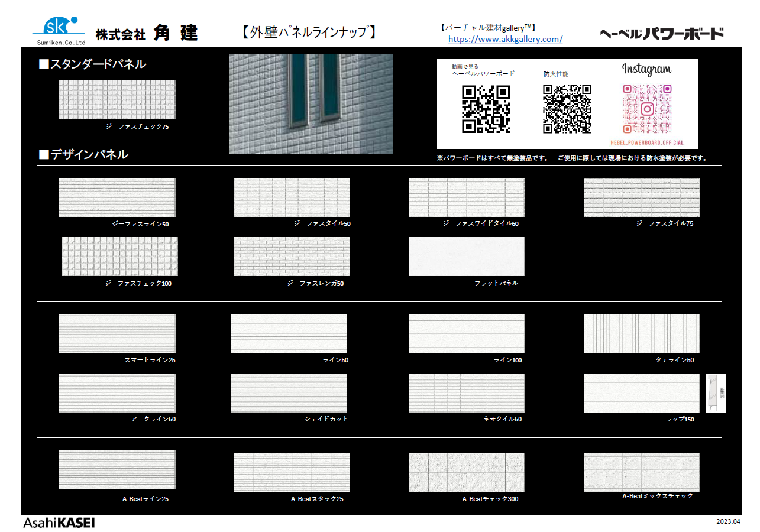The image size is (760, 532).
Task: Click the 防火性能 label text
Action: [x=556, y=74]
